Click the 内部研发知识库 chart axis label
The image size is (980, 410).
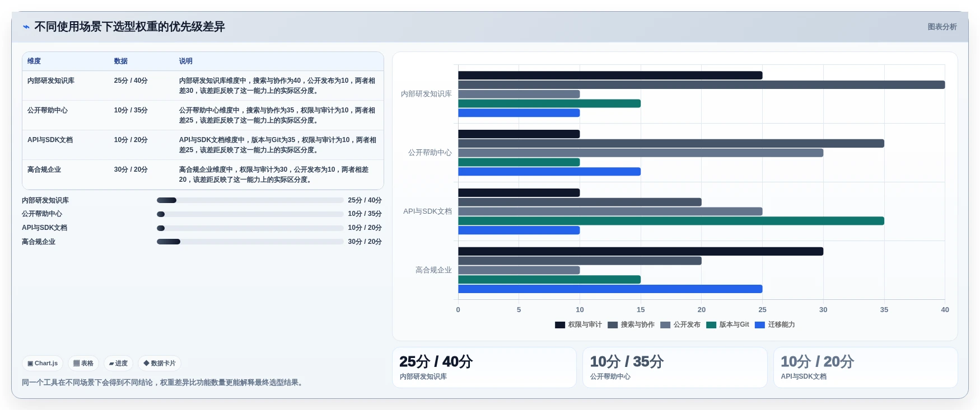pyautogui.click(x=426, y=94)
